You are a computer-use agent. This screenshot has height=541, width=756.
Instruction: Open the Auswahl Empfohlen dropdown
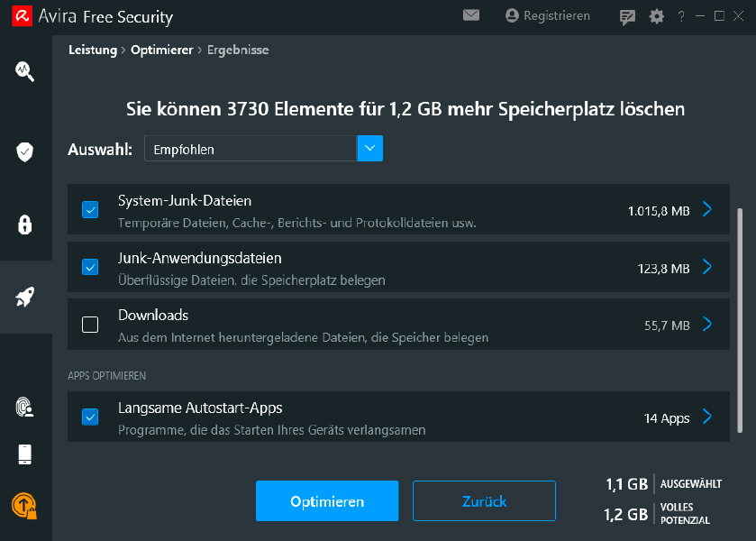(x=369, y=148)
